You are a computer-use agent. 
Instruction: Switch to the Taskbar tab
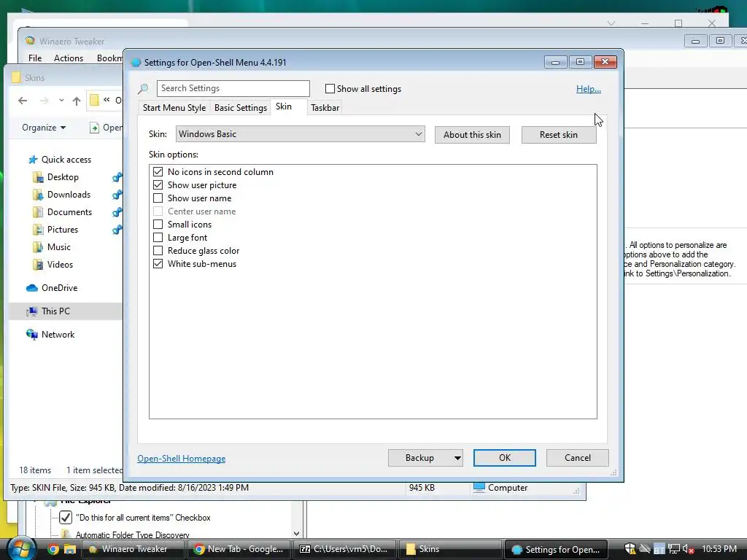[325, 108]
